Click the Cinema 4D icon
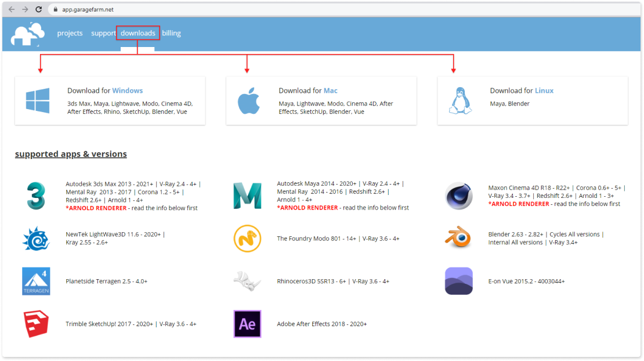This screenshot has width=644, height=361. point(459,196)
